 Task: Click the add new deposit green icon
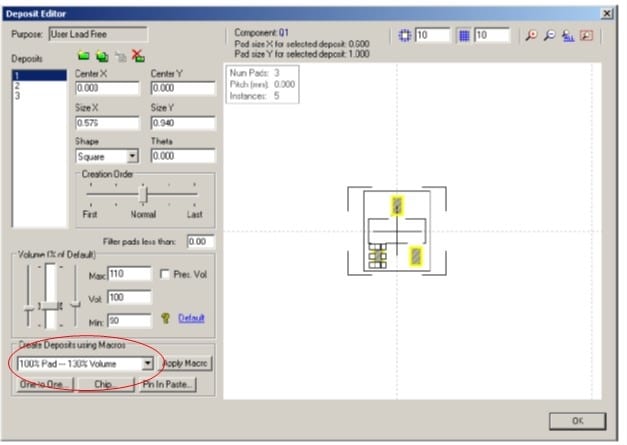pyautogui.click(x=83, y=55)
